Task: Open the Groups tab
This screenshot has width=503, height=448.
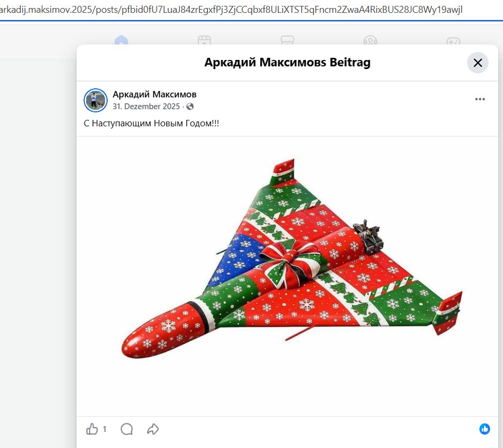Action: pyautogui.click(x=370, y=41)
